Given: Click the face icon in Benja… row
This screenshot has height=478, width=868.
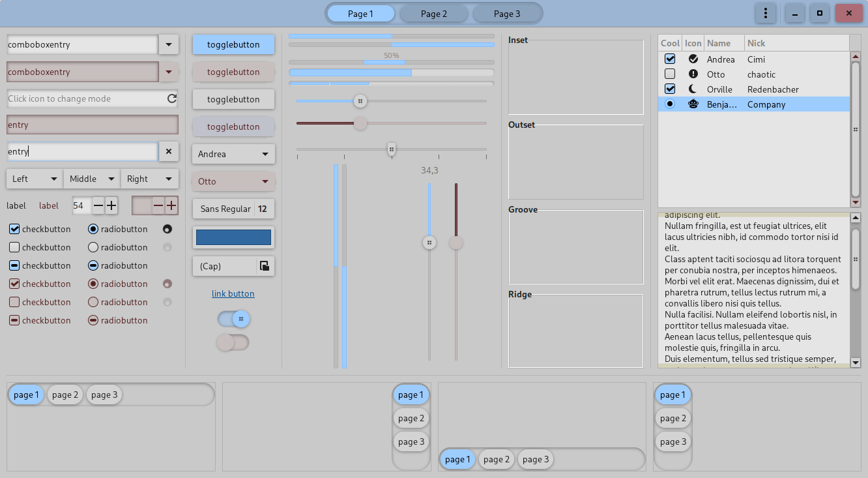Looking at the screenshot, I should coord(693,104).
